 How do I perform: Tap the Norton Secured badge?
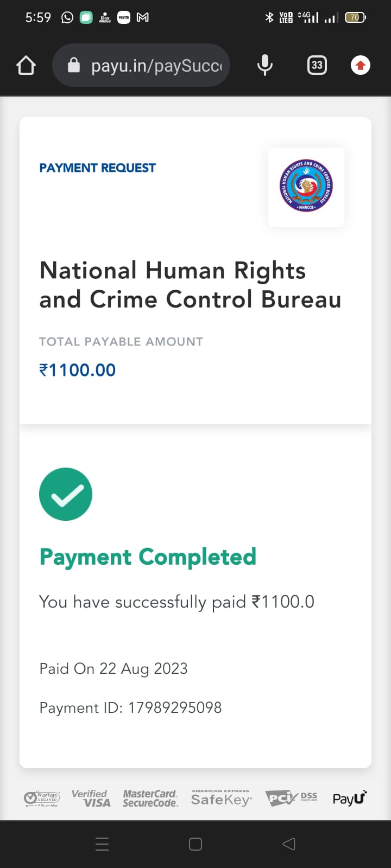[42, 798]
